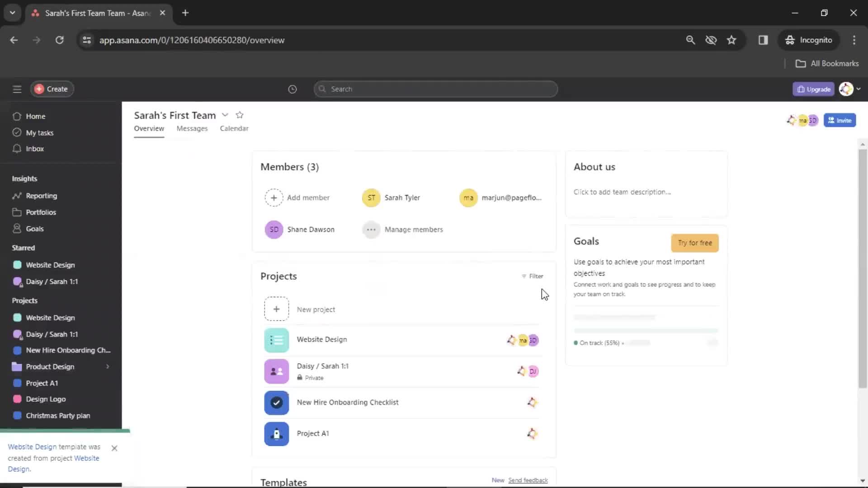Click the timer/clock icon in top bar
Viewport: 868px width, 488px height.
[292, 89]
